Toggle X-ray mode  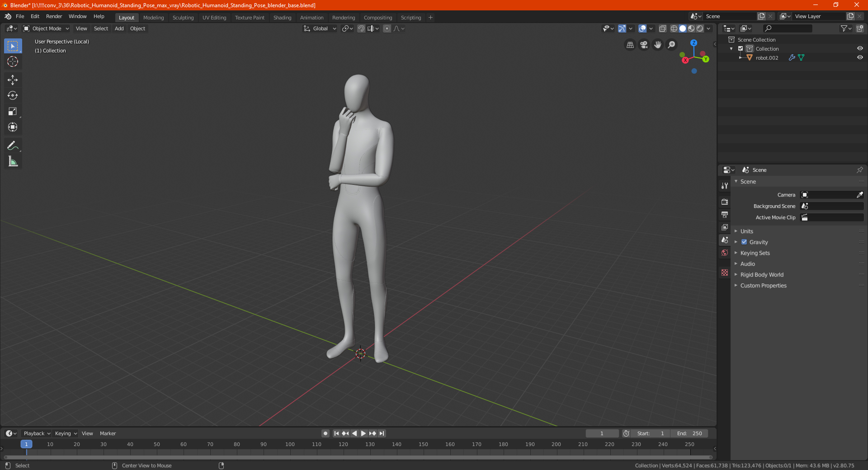(663, 28)
